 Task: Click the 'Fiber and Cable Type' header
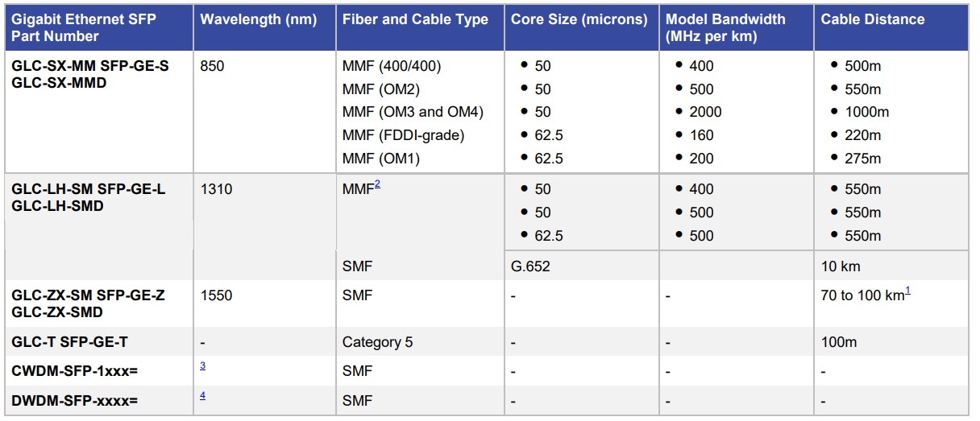(x=415, y=20)
